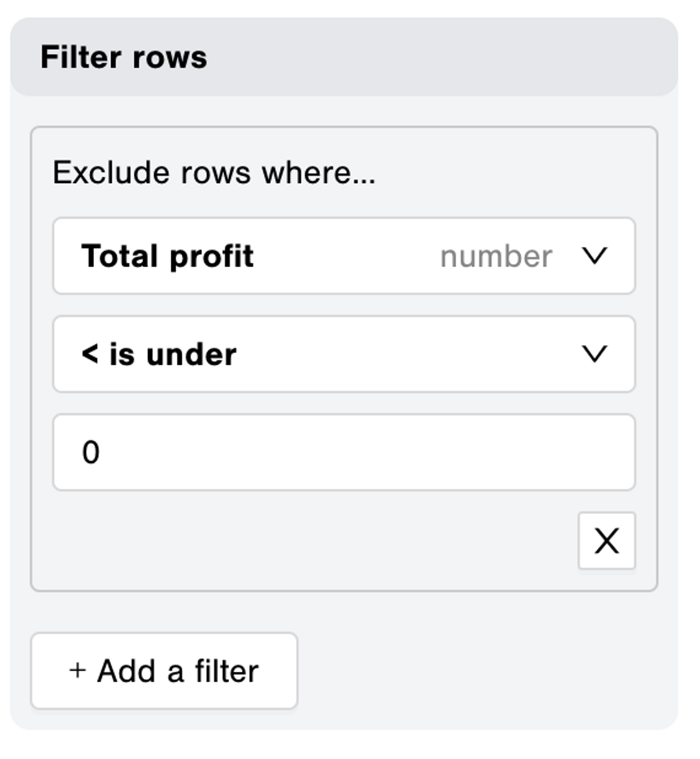
Task: Click the value input field containing 0
Action: pos(343,452)
